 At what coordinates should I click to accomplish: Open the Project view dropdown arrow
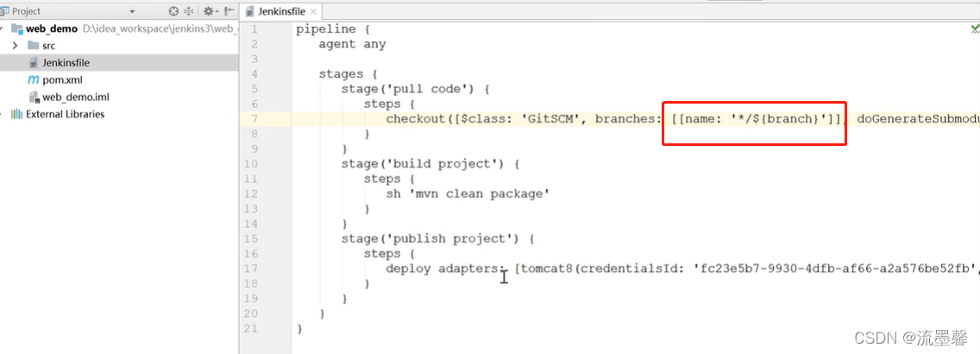[132, 12]
